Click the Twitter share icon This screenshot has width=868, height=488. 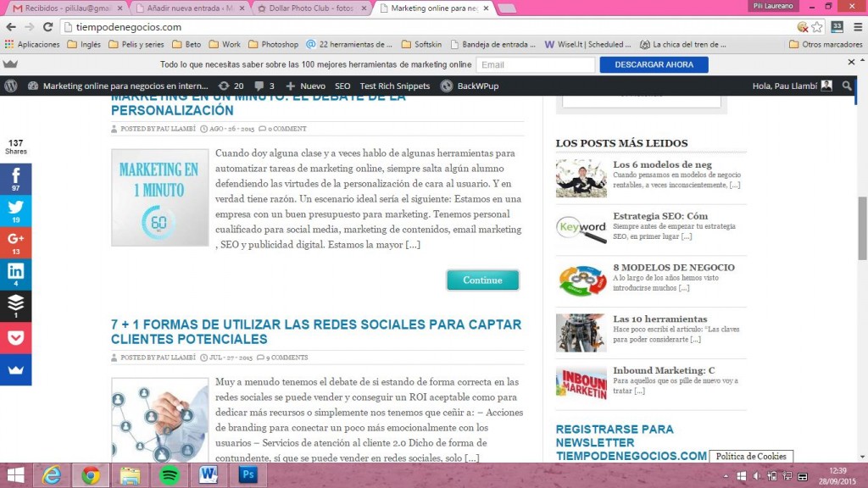(15, 211)
